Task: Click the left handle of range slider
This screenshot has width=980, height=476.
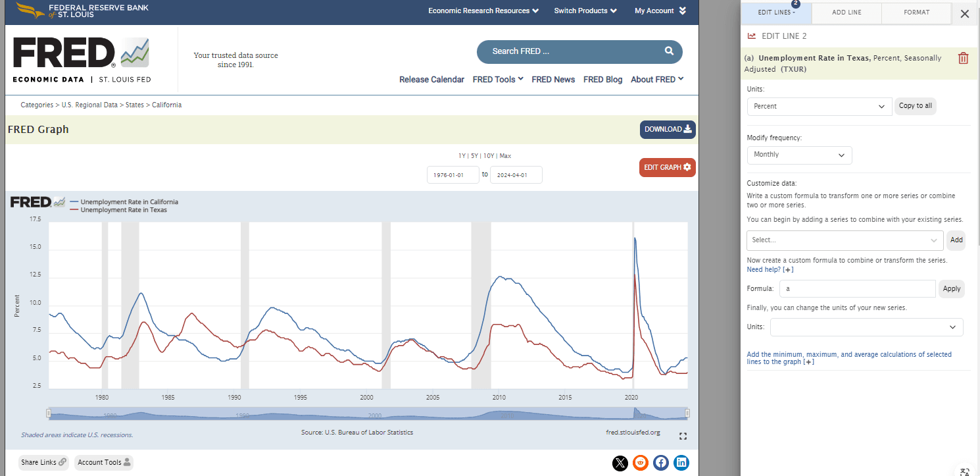Action: pyautogui.click(x=49, y=413)
